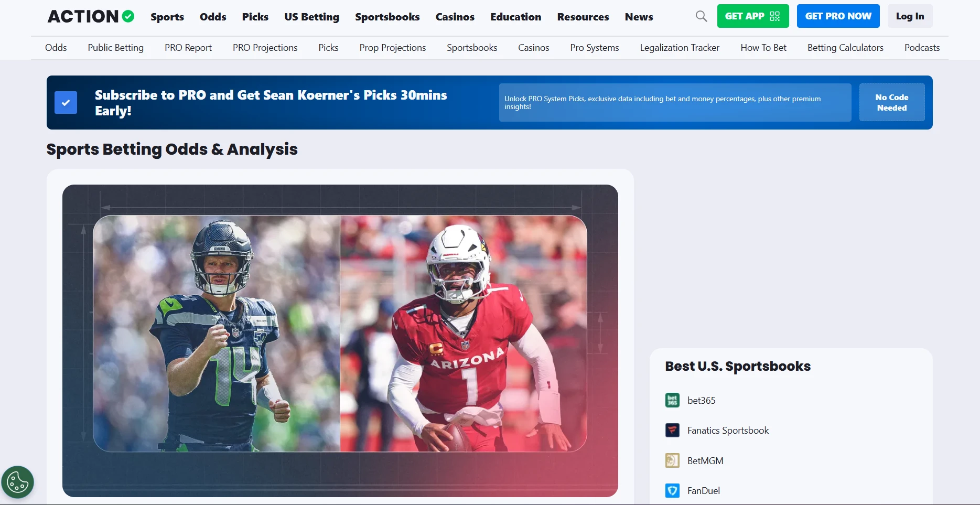Click the No Code Needed button

coord(891,103)
